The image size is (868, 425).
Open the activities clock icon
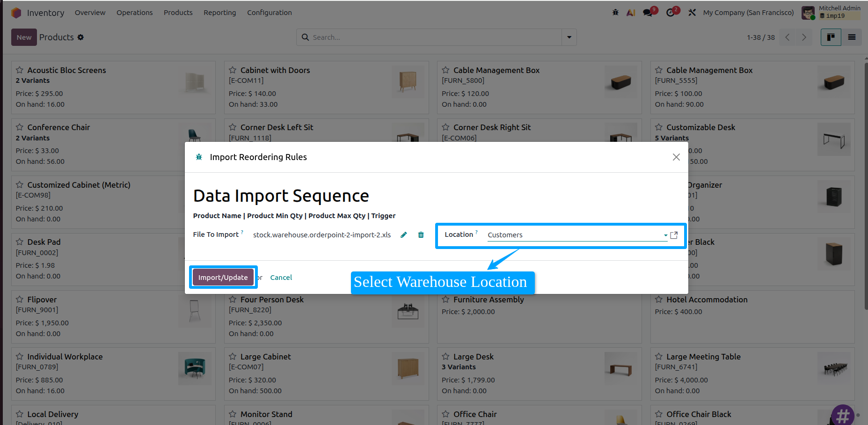(x=671, y=13)
